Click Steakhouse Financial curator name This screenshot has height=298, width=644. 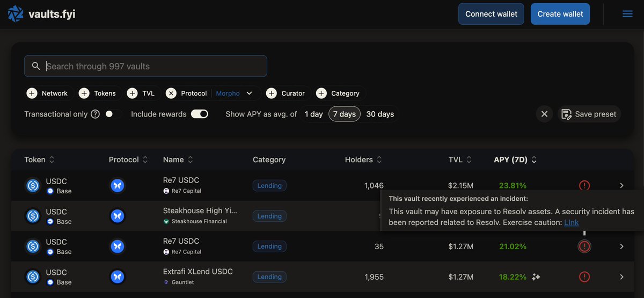coord(199,221)
